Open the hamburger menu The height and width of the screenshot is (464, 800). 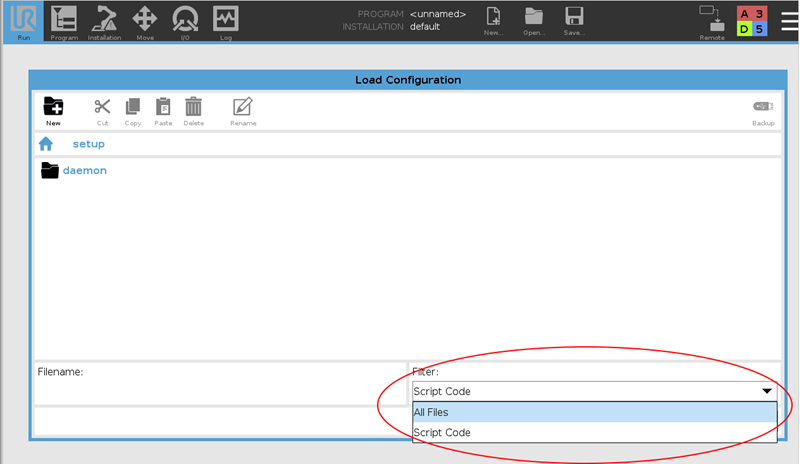point(789,20)
